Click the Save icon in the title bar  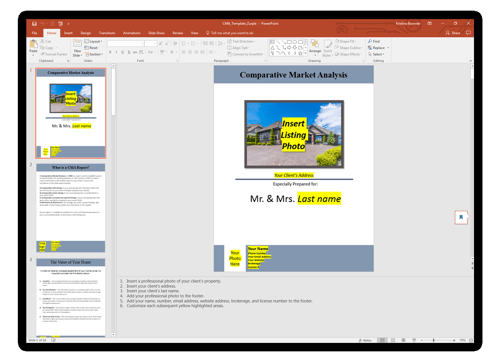[x=34, y=24]
